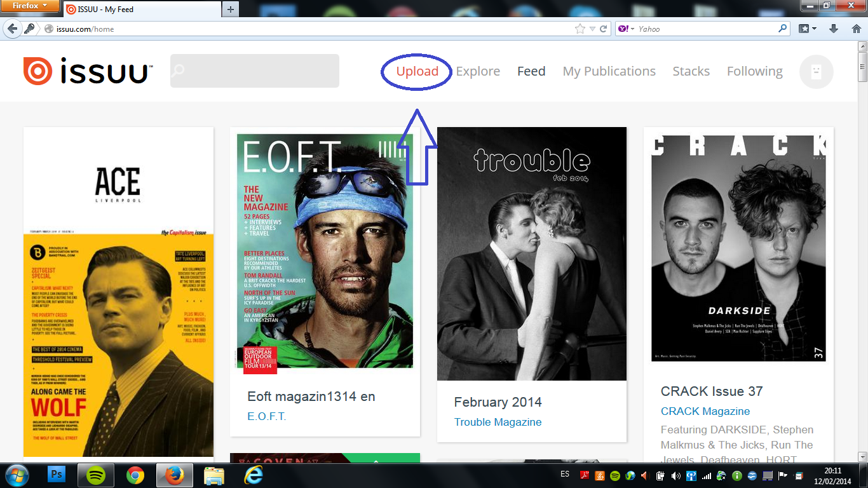
Task: Open the user profile avatar menu
Action: tap(817, 71)
